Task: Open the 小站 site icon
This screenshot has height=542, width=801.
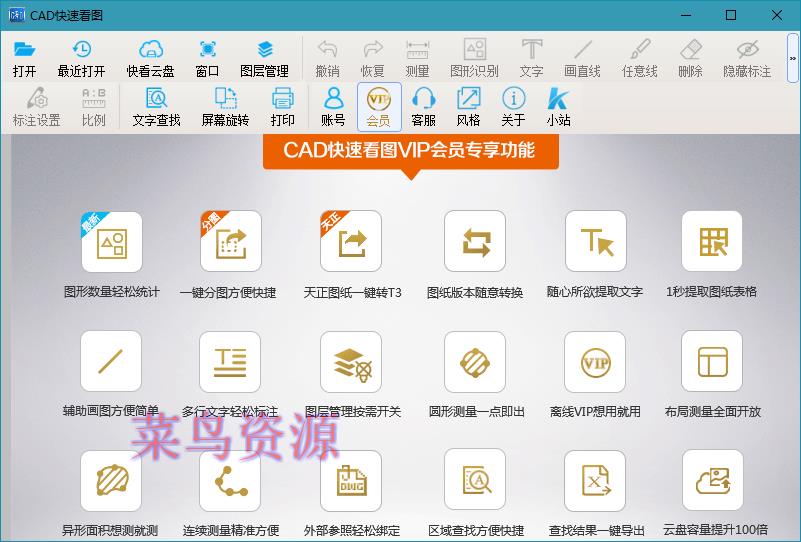Action: pos(558,107)
